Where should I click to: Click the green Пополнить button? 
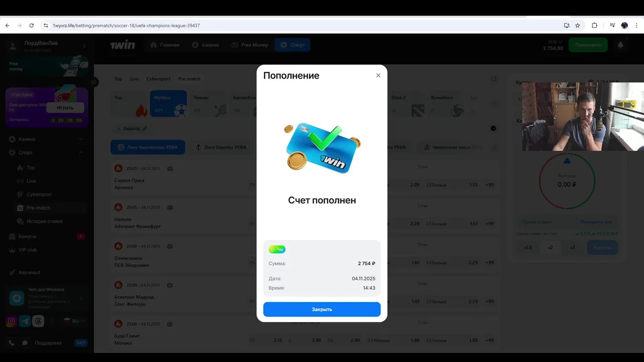[x=588, y=45]
